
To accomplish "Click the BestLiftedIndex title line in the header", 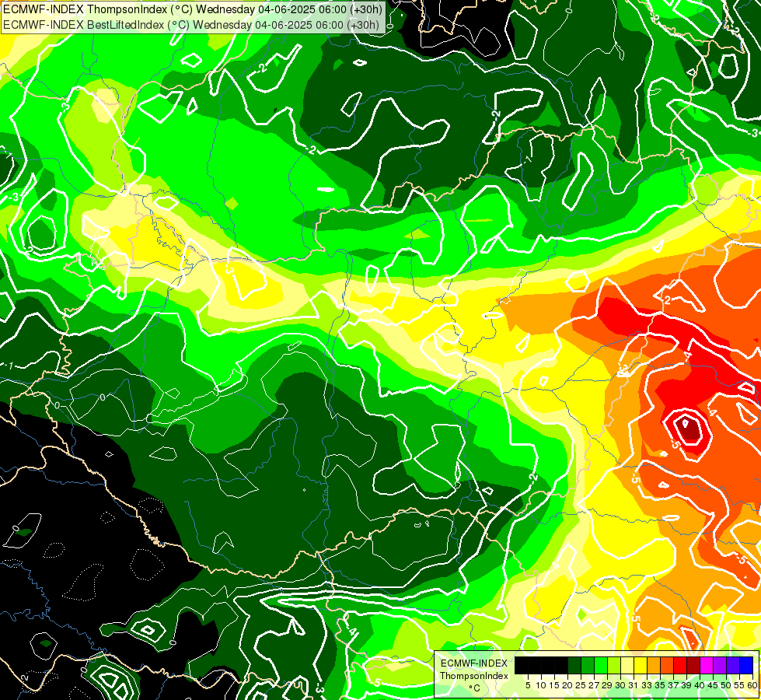I will point(191,25).
